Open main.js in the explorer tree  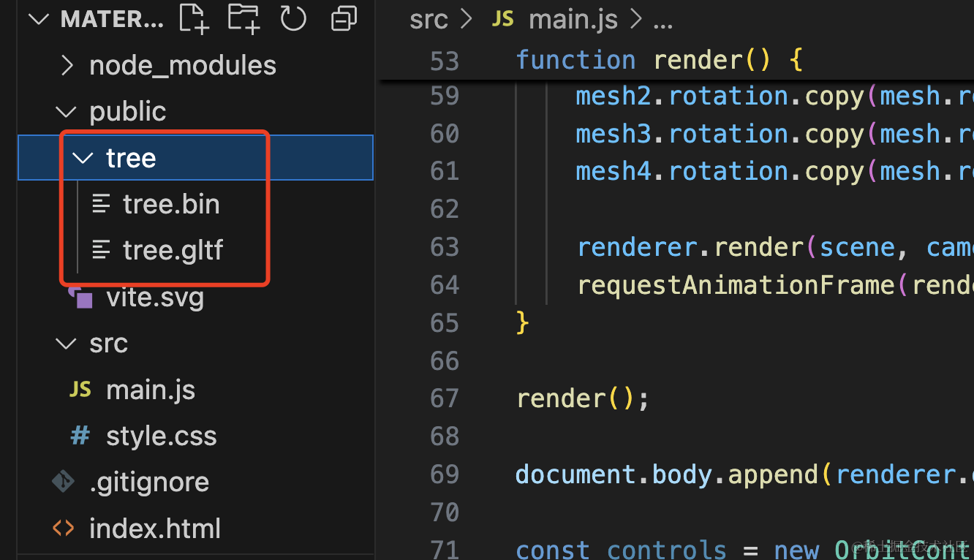click(x=151, y=390)
